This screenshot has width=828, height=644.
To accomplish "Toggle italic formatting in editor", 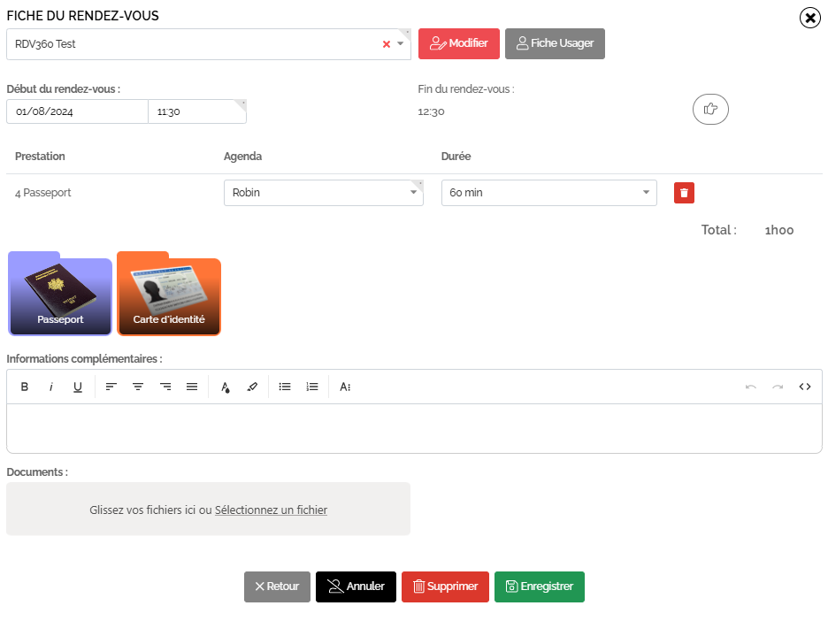I will [50, 387].
